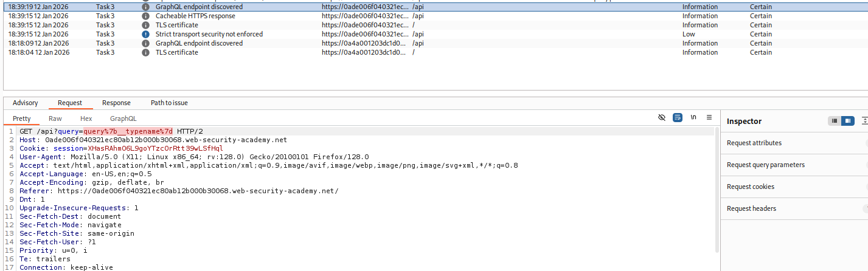Open the Path to issue tab
The image size is (868, 271).
(169, 103)
